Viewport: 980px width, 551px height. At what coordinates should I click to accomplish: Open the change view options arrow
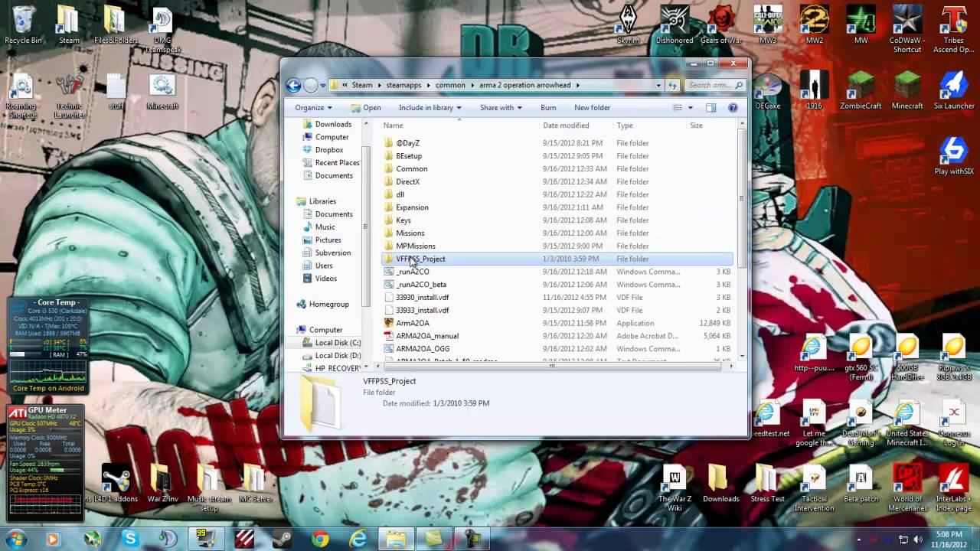click(x=690, y=108)
